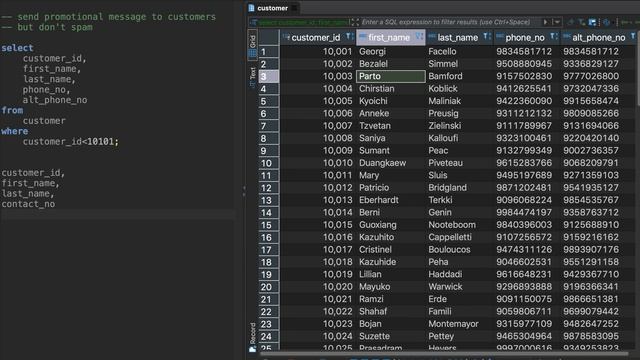This screenshot has height=360, width=640.
Task: Click first name 'Sumant'
Action: tap(374, 151)
